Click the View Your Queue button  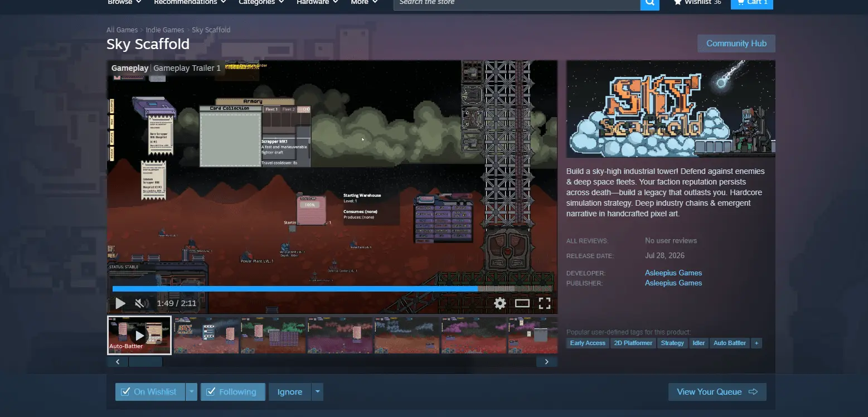[x=717, y=392]
